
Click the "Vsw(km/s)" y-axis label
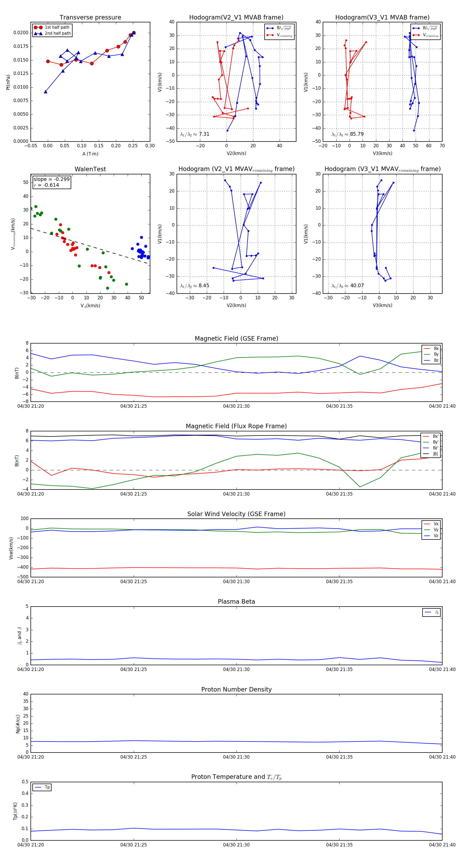pos(11,548)
